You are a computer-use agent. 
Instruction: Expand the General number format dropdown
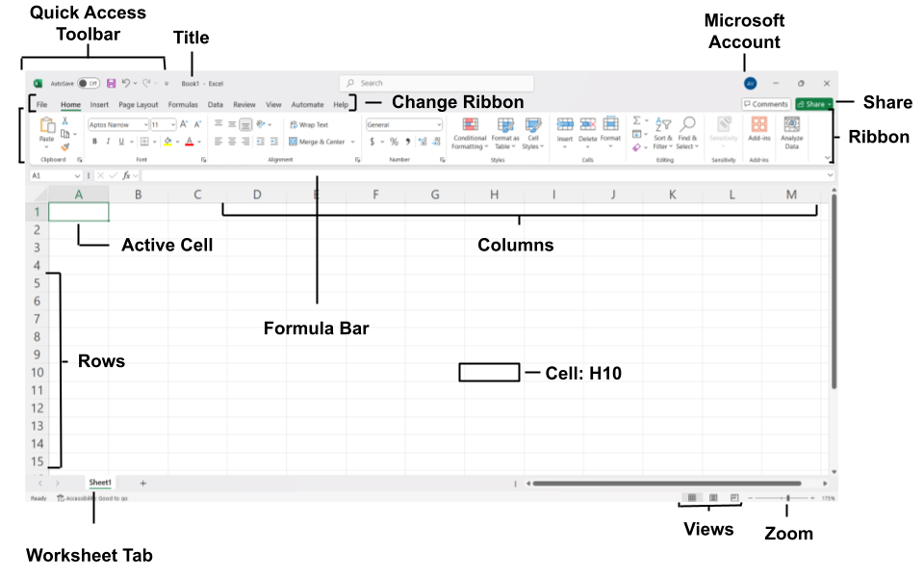[x=439, y=124]
